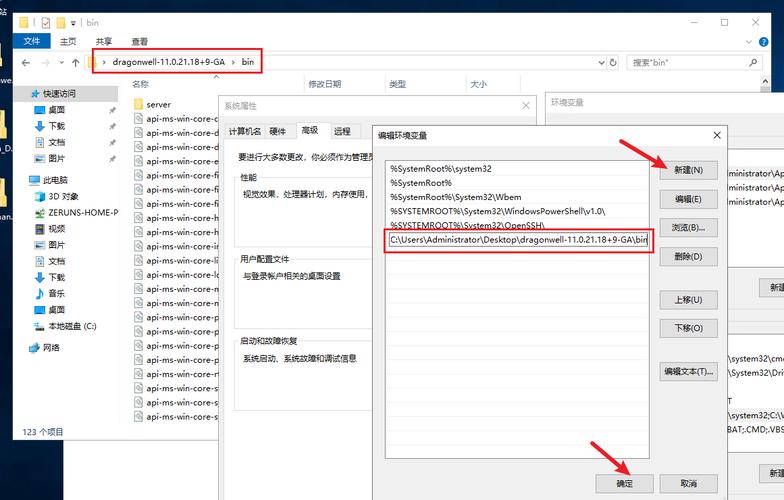Cancel with the 取消 button

[x=688, y=484]
